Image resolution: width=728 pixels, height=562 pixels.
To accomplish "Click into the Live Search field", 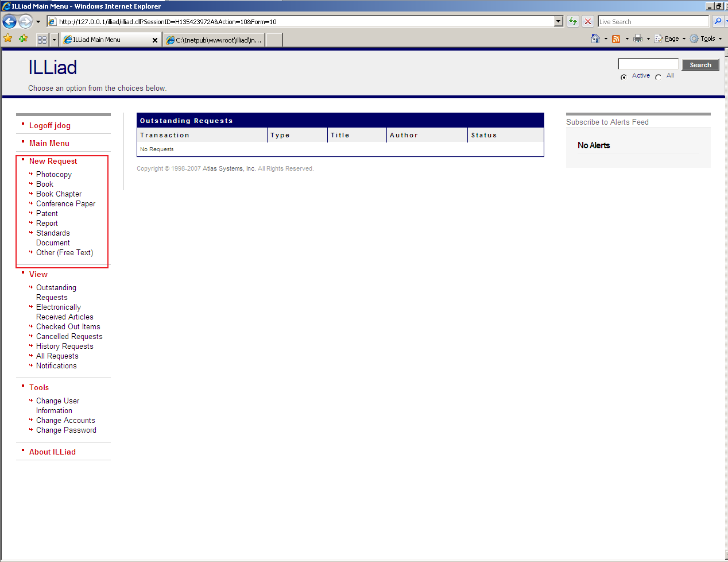I will tap(653, 22).
